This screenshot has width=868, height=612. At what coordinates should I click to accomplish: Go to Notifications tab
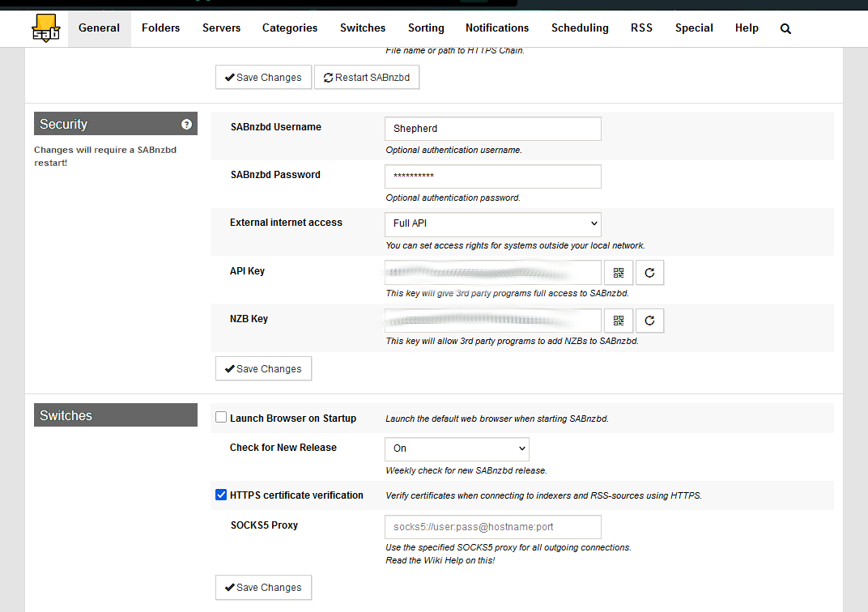pyautogui.click(x=496, y=28)
